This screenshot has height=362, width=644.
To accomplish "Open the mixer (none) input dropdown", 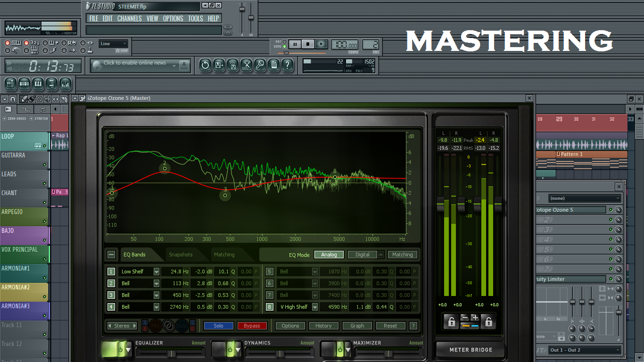I will (585, 198).
